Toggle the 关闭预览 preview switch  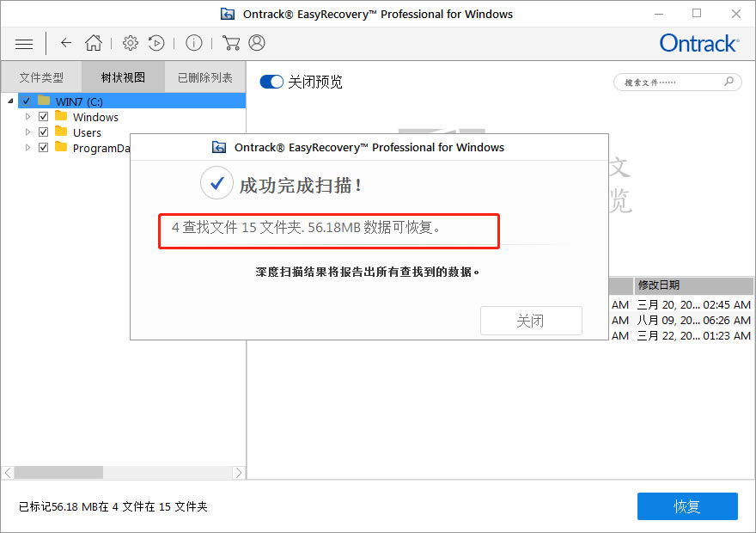pyautogui.click(x=271, y=82)
